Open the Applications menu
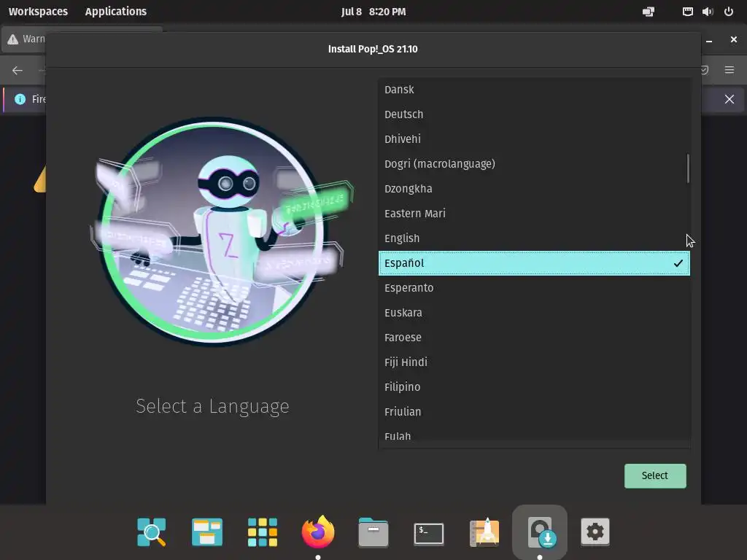The image size is (747, 560). pyautogui.click(x=116, y=12)
